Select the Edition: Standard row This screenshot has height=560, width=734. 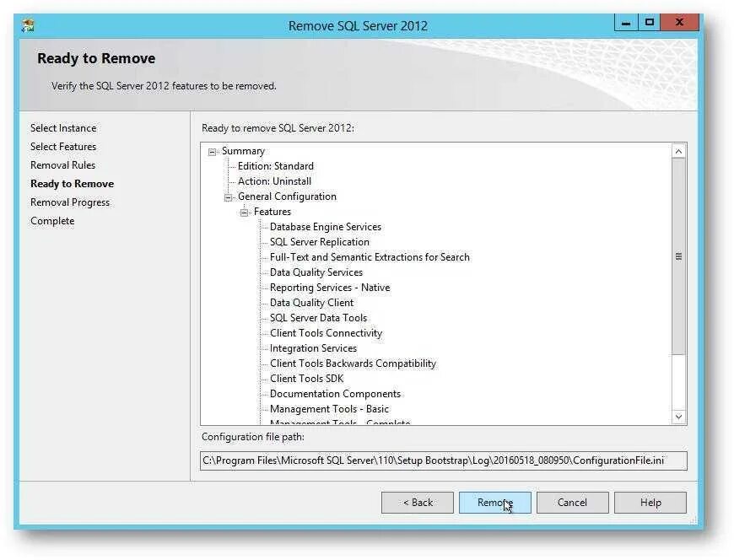click(276, 166)
